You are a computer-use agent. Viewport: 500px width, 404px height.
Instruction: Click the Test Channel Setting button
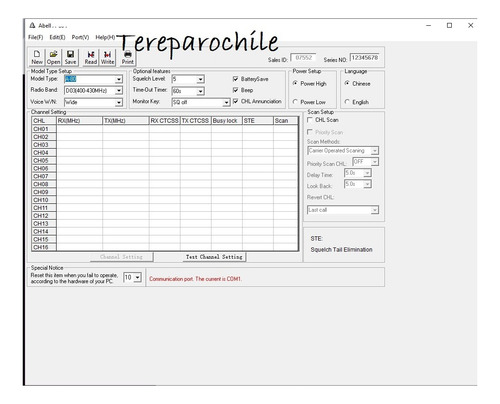(x=214, y=257)
